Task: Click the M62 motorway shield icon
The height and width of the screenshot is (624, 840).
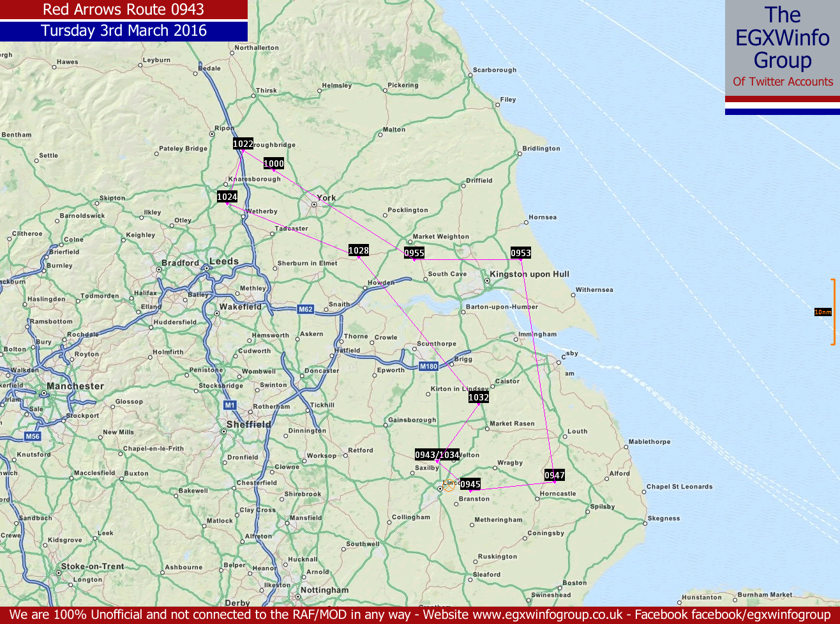Action: (306, 310)
